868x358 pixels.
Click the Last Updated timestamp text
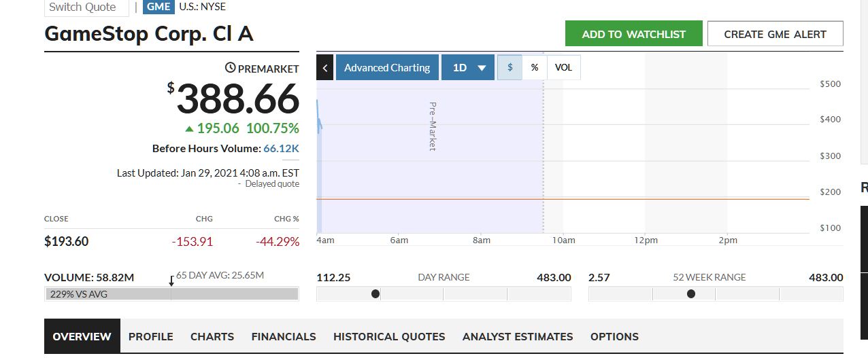pyautogui.click(x=208, y=173)
